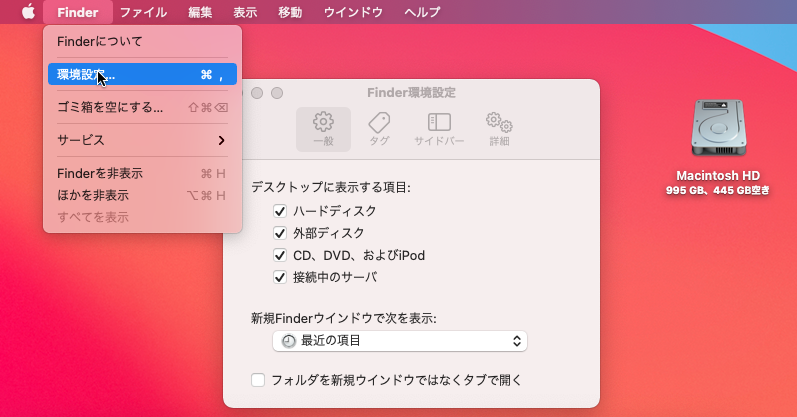
Task: Open the 詳細 gears icon tab
Action: [x=499, y=129]
